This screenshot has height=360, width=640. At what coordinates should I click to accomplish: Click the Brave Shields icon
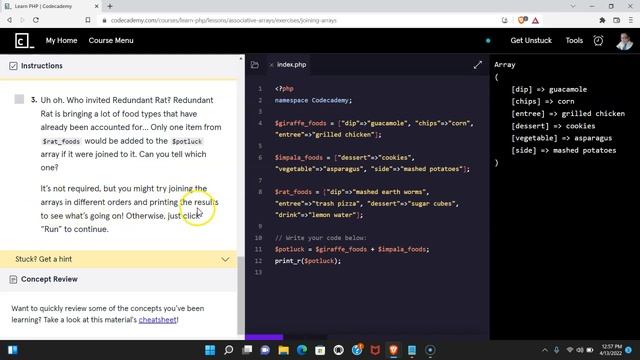pos(522,20)
